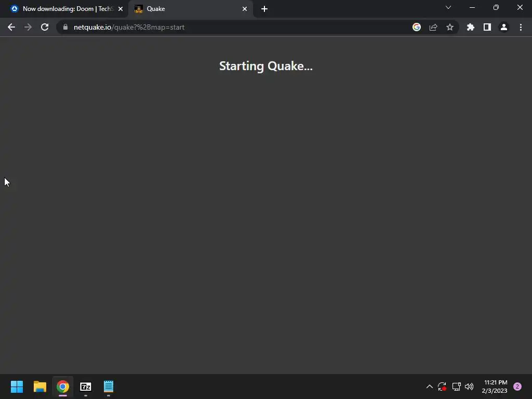Go back to the previous page

[11, 27]
